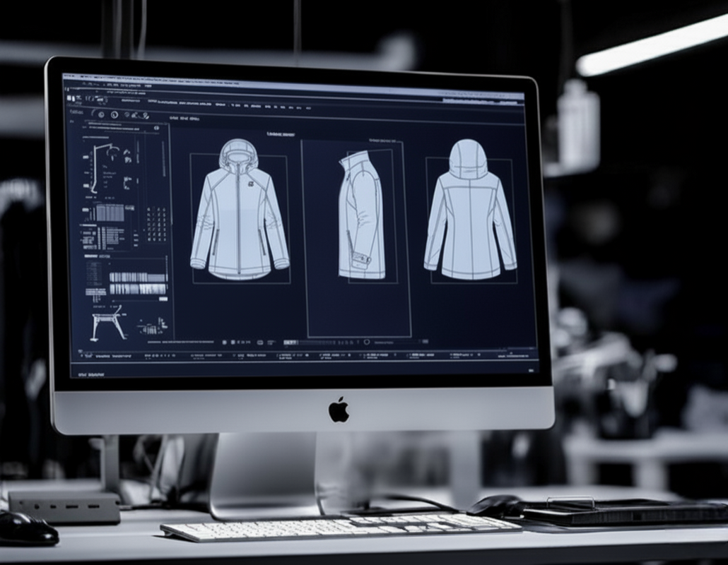Switch to the Fabrics tab at top left

77,113
